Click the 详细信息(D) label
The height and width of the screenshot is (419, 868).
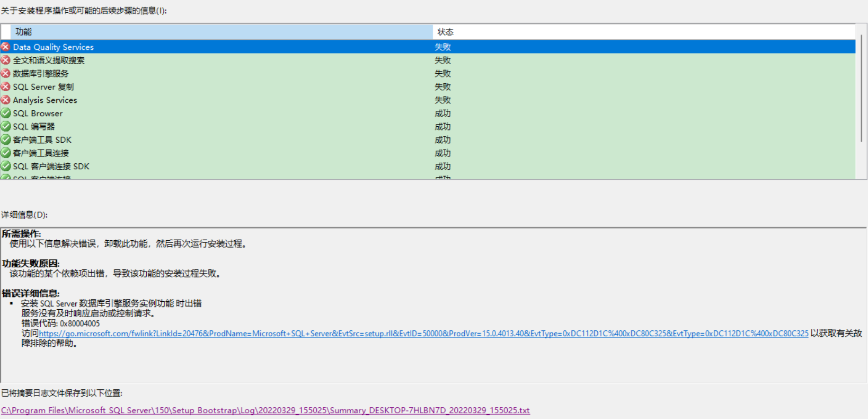[x=24, y=215]
